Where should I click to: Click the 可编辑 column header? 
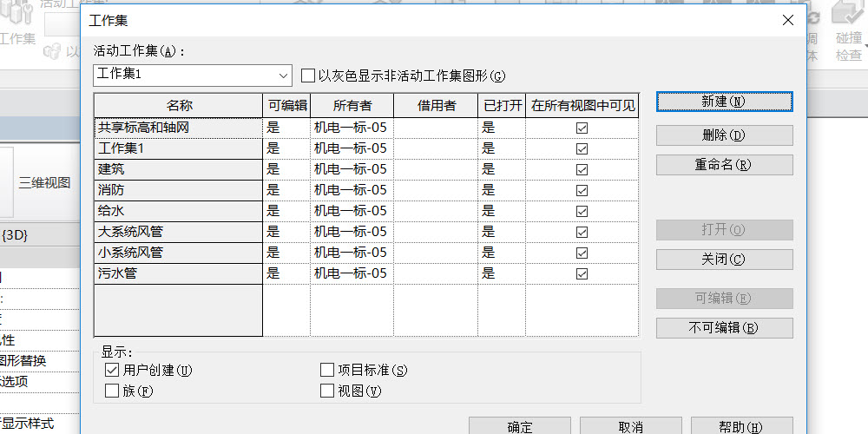[286, 106]
